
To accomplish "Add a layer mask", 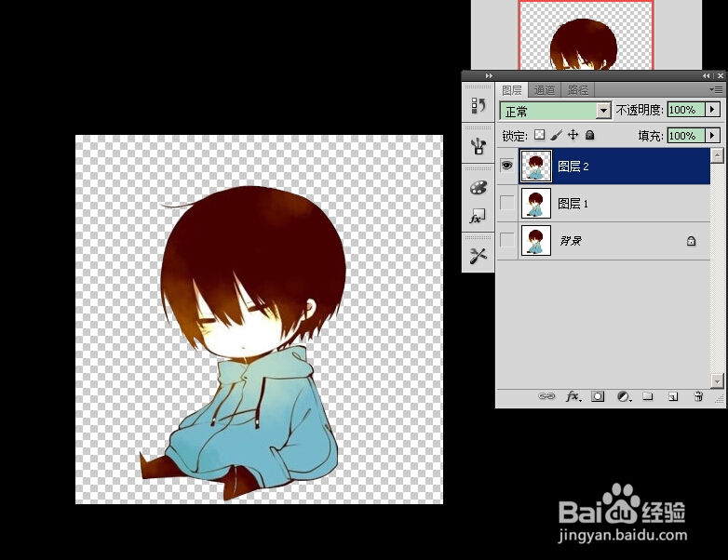I will click(598, 396).
